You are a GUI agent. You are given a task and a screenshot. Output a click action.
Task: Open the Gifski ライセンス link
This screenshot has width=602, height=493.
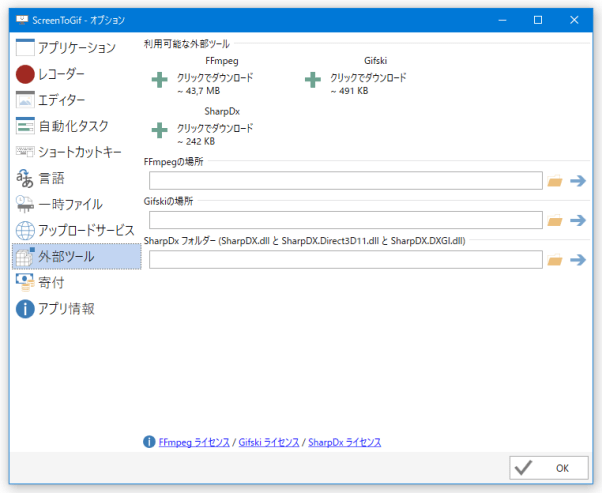pyautogui.click(x=269, y=441)
